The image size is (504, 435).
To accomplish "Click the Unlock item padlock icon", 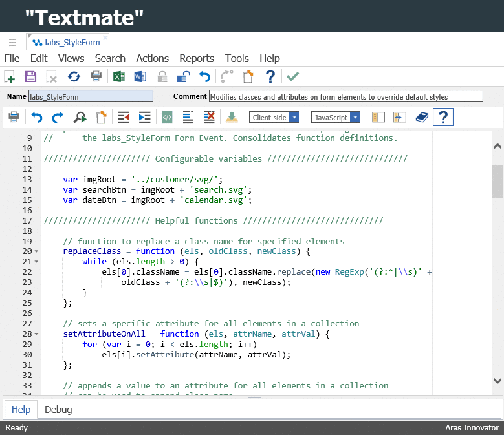I will [183, 77].
